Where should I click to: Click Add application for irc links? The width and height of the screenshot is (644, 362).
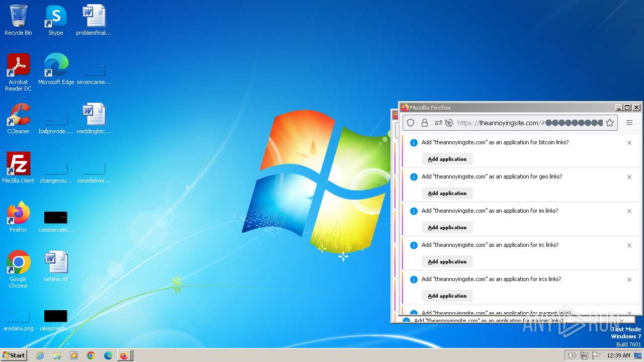(x=447, y=262)
